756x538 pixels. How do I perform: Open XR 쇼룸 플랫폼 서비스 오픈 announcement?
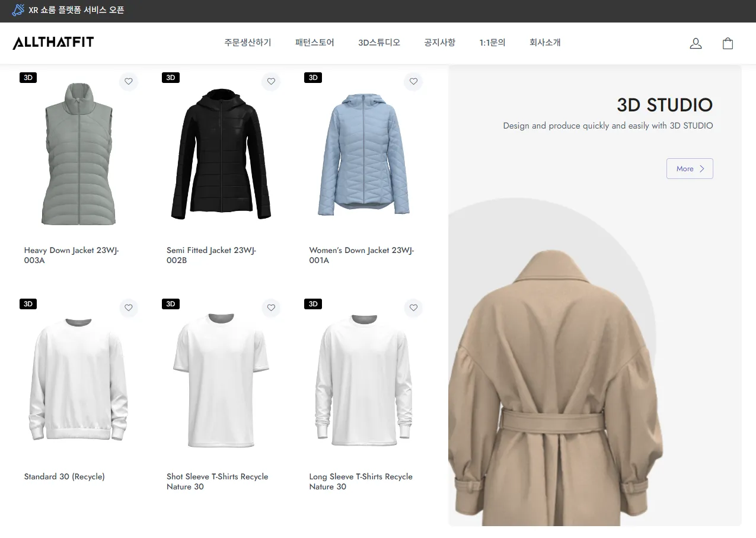tap(76, 10)
